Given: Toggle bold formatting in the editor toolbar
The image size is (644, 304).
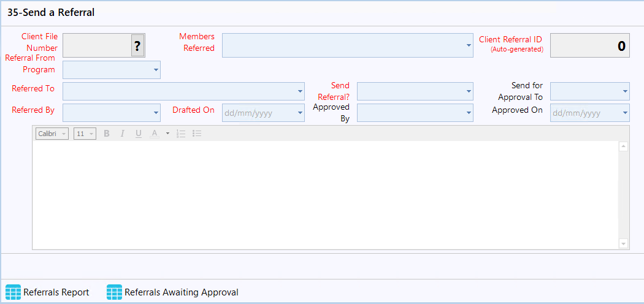Looking at the screenshot, I should tap(107, 134).
